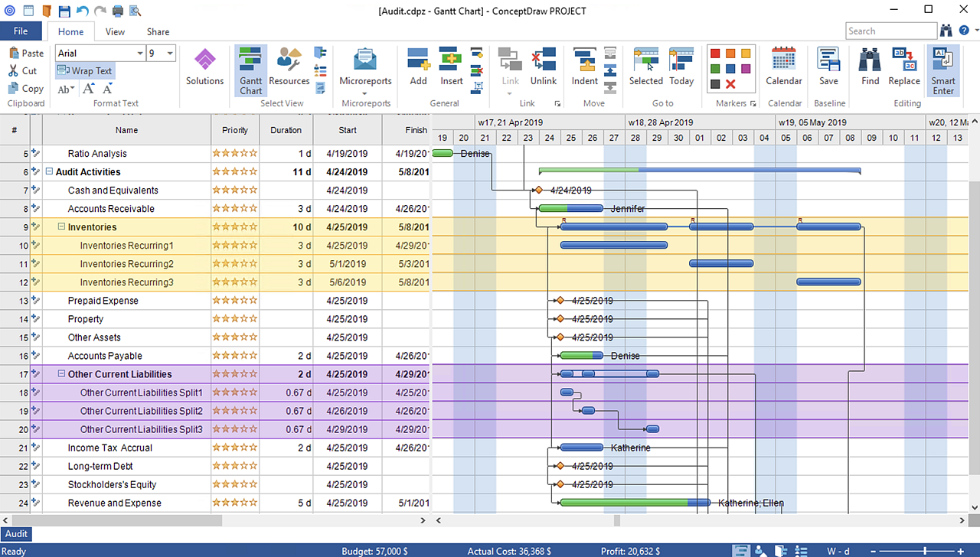
Task: Select the Accounts Receivable row name
Action: point(111,209)
